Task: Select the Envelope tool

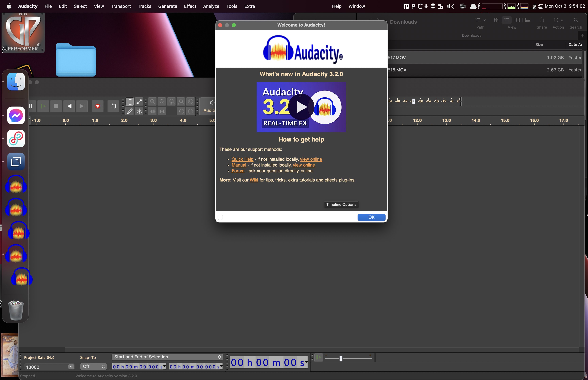Action: [139, 101]
